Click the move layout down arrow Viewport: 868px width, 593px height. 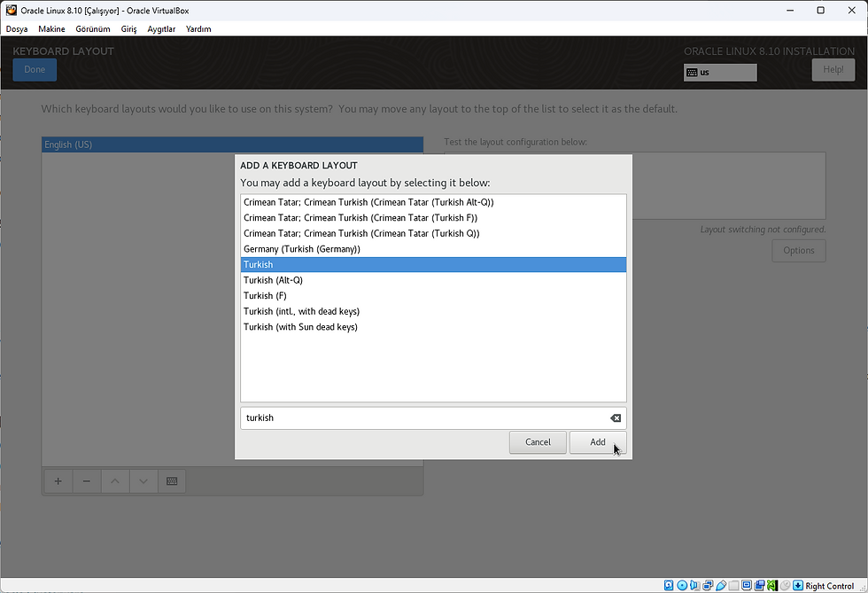point(143,481)
